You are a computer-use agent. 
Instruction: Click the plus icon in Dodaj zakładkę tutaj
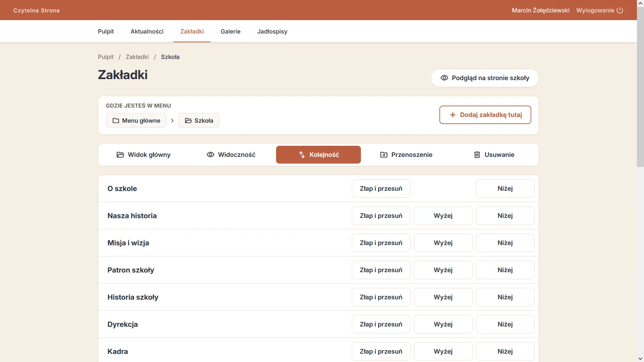coord(452,115)
